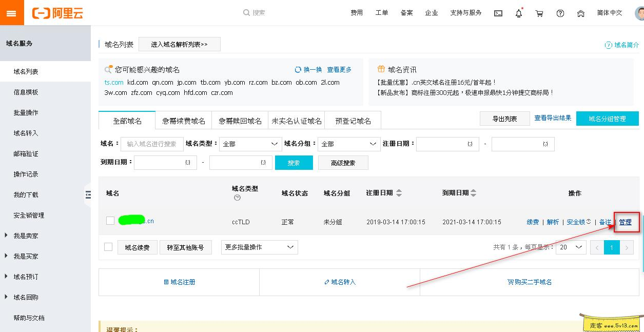
Task: Open the 每页显示 page-size dropdown showing 20
Action: 571,247
